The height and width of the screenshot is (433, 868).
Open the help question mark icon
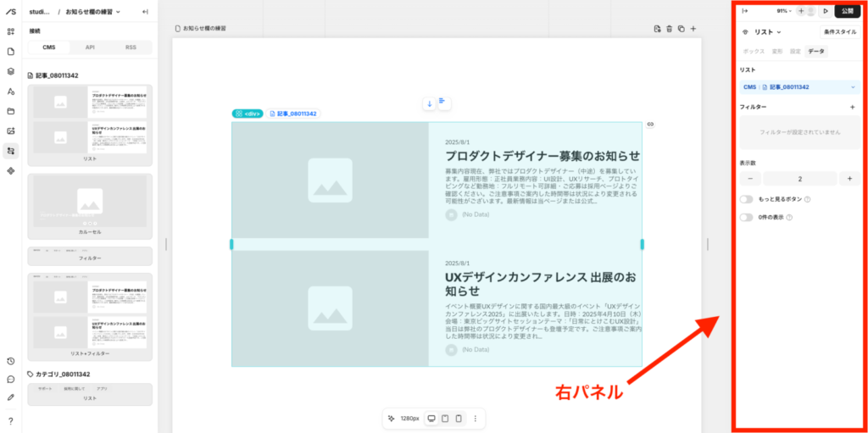11,421
